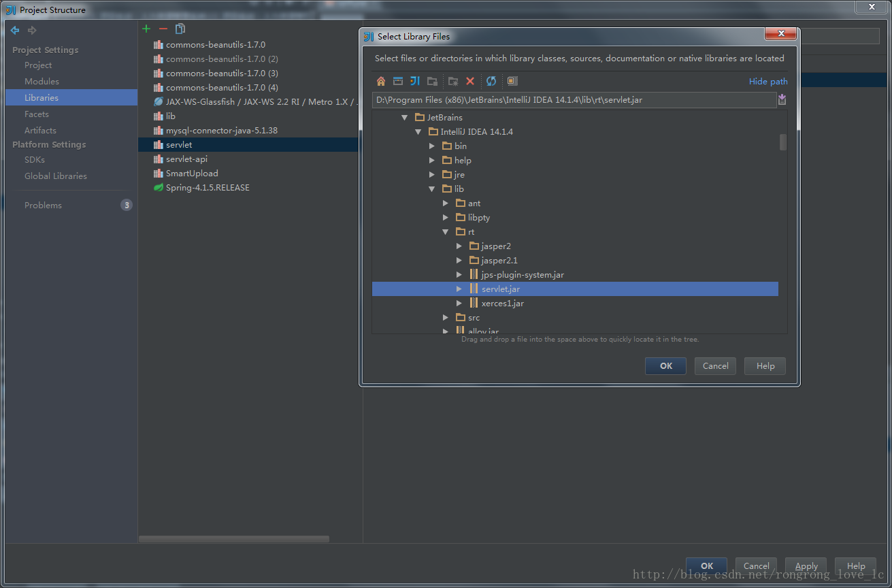Refresh the file tree with sync icon

pyautogui.click(x=491, y=81)
